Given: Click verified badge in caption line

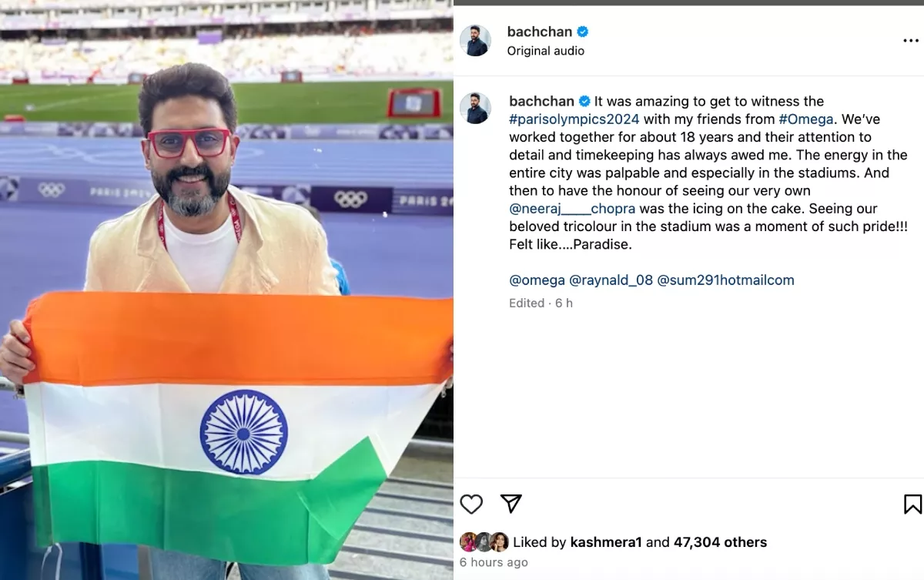Looking at the screenshot, I should tap(584, 102).
